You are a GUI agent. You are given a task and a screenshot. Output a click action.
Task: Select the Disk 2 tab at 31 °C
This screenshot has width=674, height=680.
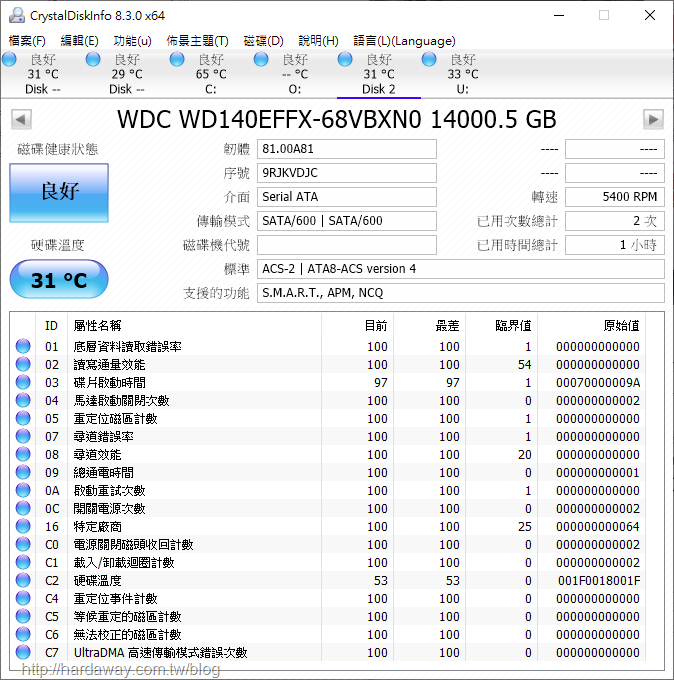(x=379, y=74)
